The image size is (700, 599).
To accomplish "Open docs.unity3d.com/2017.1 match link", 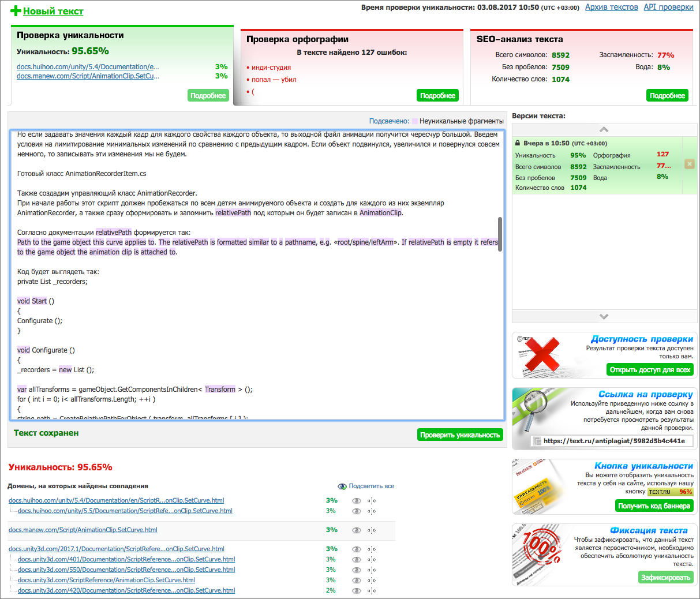I will [116, 549].
